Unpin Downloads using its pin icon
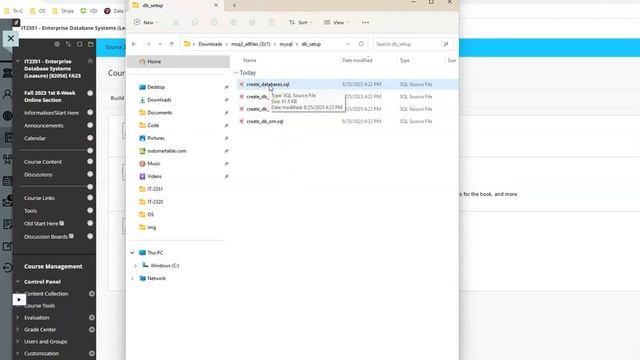Image resolution: width=640 pixels, height=360 pixels. [x=226, y=100]
